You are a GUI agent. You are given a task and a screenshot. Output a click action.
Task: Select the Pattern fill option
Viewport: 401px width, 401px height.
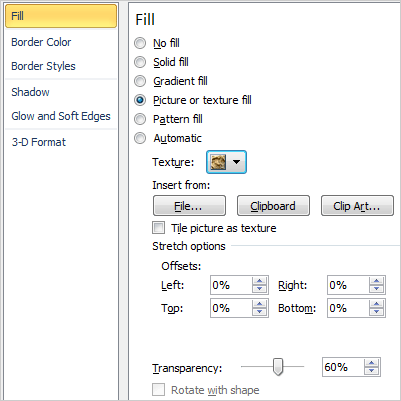[140, 119]
